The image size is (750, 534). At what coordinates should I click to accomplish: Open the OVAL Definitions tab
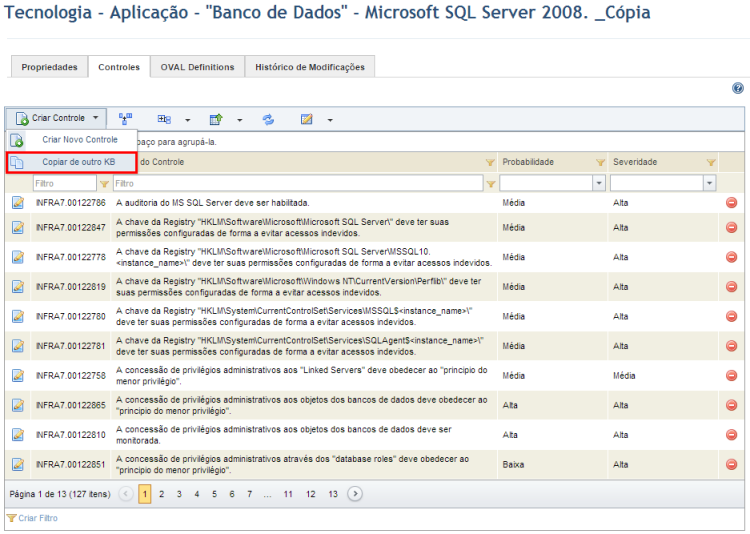(x=198, y=67)
